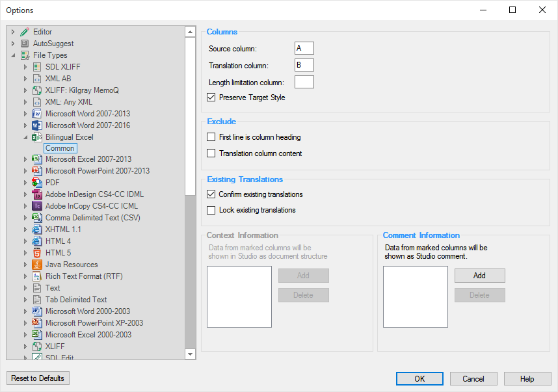Toggle Lock existing translations checkbox
The width and height of the screenshot is (558, 392).
[211, 210]
